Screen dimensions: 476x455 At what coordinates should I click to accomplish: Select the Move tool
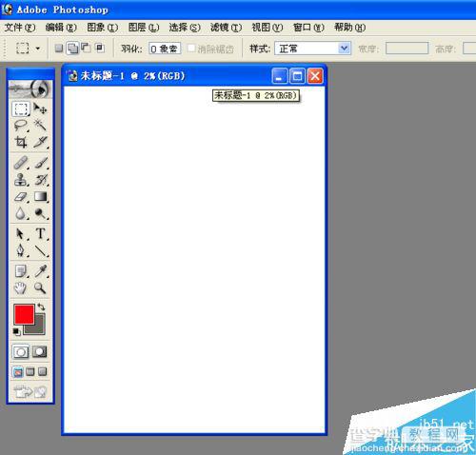[x=40, y=109]
